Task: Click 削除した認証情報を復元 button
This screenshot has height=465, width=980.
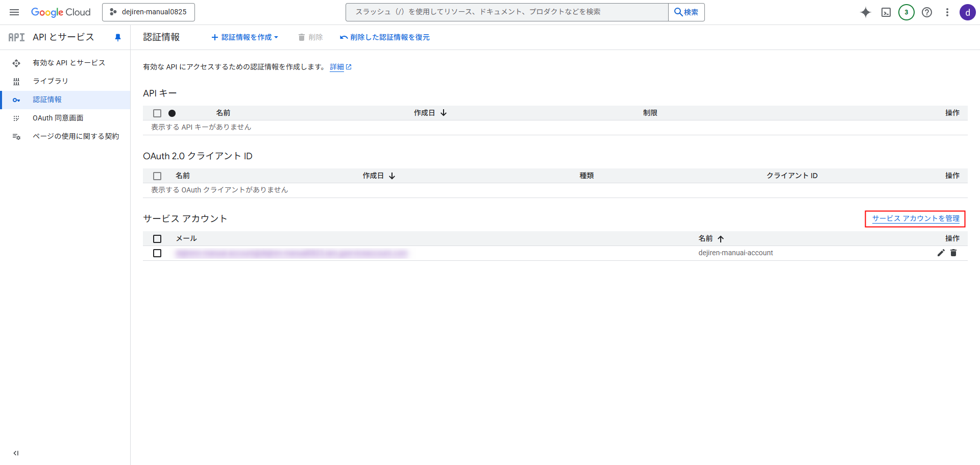Action: (x=385, y=37)
